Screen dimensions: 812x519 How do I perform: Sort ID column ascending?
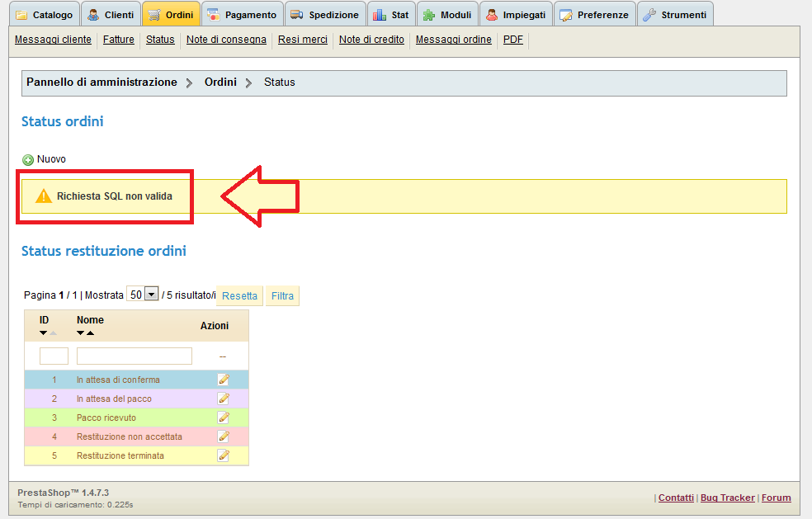(53, 333)
